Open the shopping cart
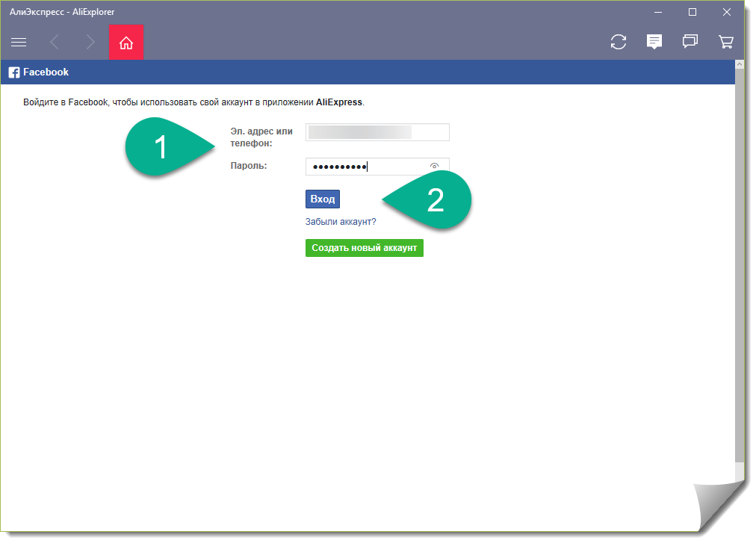 (725, 43)
